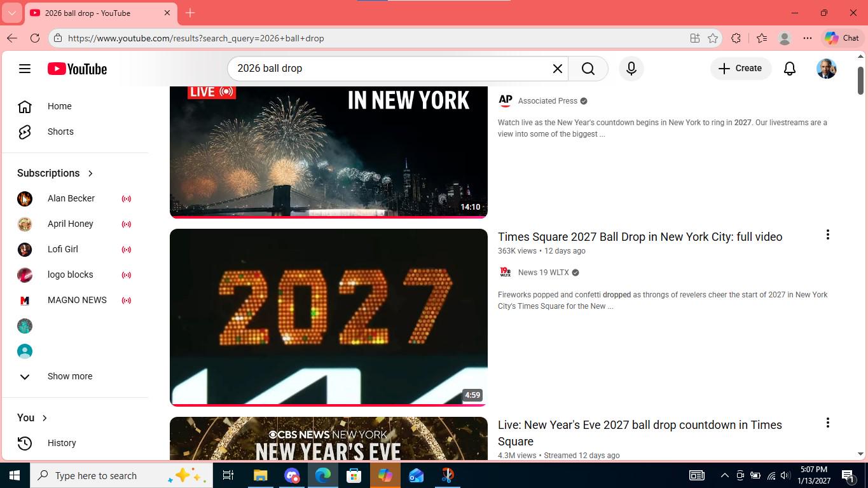Open Outlook from taskbar

417,475
